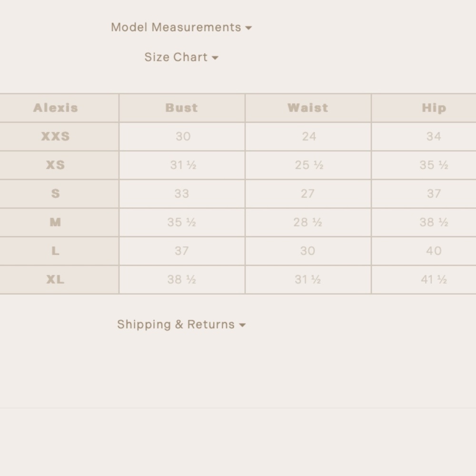Screen dimensions: 476x476
Task: Click the L size row label
Action: click(56, 251)
